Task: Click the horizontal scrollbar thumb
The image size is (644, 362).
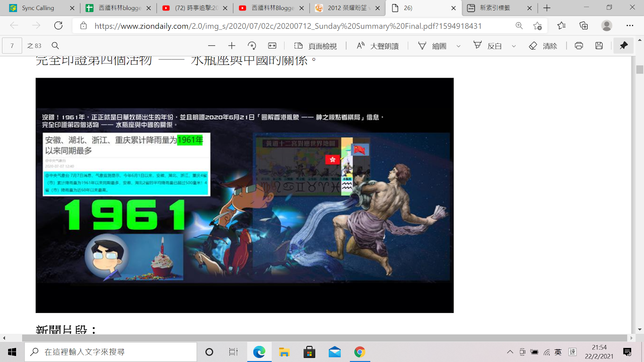Action: point(325,338)
